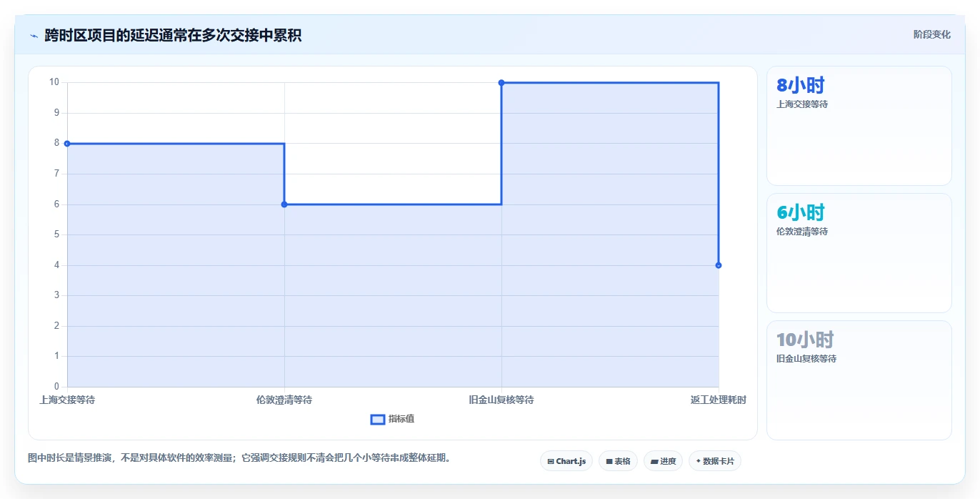The image size is (980, 499).
Task: Select the 表格 tag chip
Action: click(618, 461)
